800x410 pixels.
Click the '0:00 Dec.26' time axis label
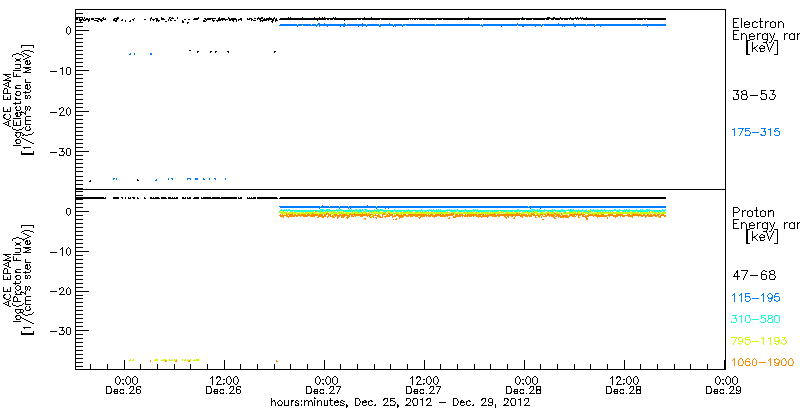tap(124, 386)
